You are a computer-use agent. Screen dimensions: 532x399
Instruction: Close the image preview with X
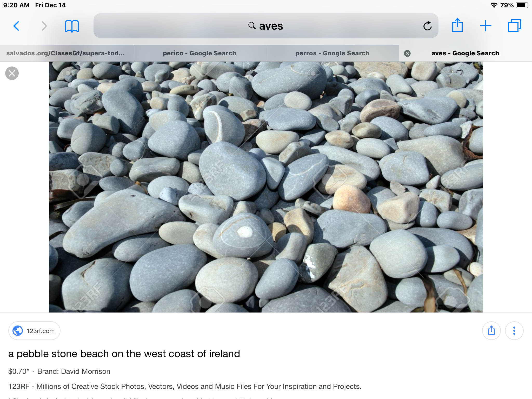[x=12, y=73]
